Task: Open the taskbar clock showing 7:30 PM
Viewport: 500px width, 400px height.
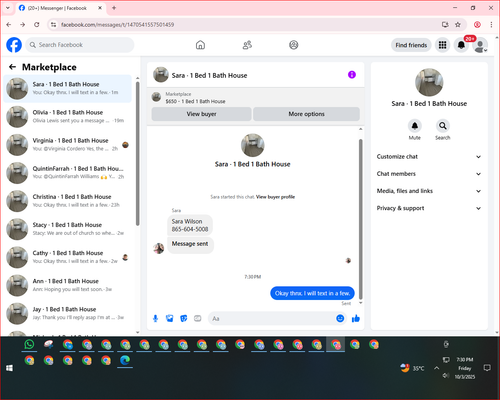Action: 465,368
